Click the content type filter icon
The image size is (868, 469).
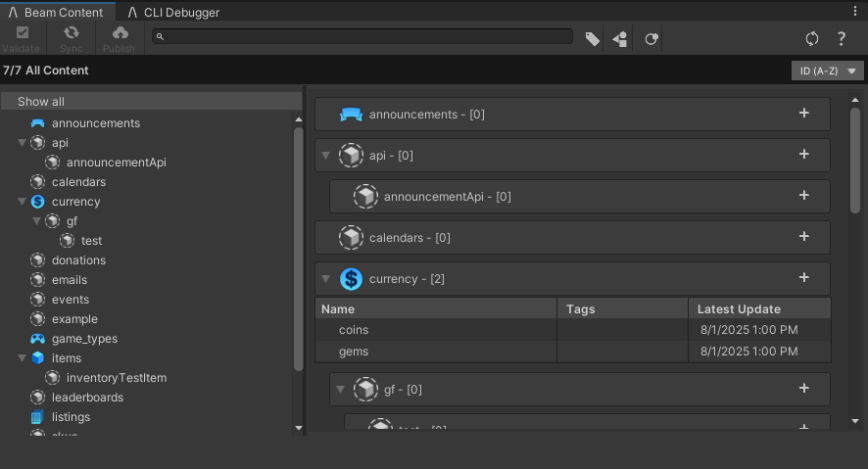(x=620, y=39)
